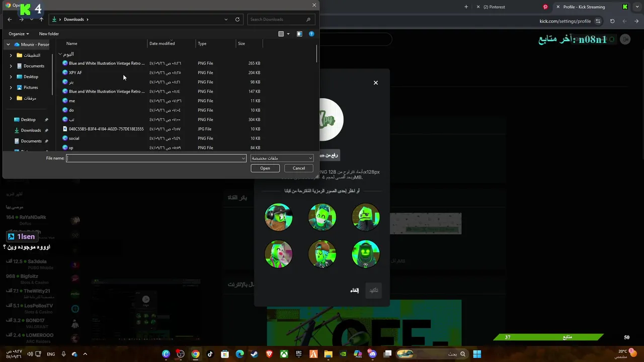Image resolution: width=644 pixels, height=362 pixels.
Task: Expand the التطبيقات folder node
Action: click(x=11, y=55)
